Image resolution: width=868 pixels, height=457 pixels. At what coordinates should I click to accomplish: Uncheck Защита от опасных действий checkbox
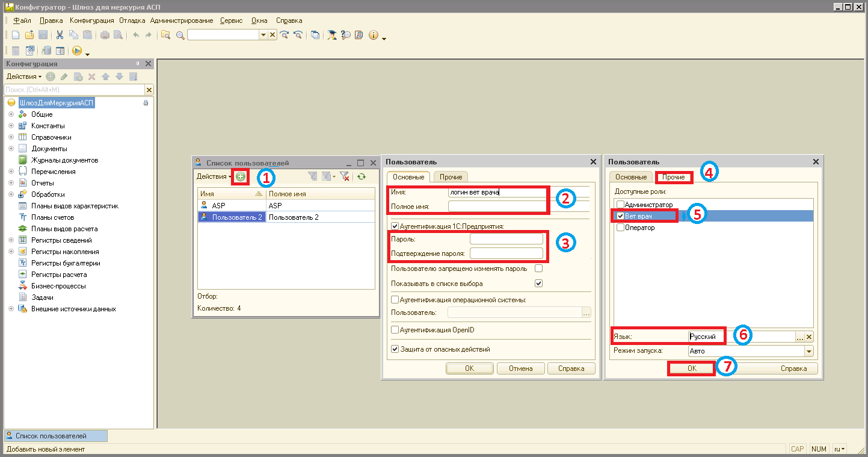[395, 349]
